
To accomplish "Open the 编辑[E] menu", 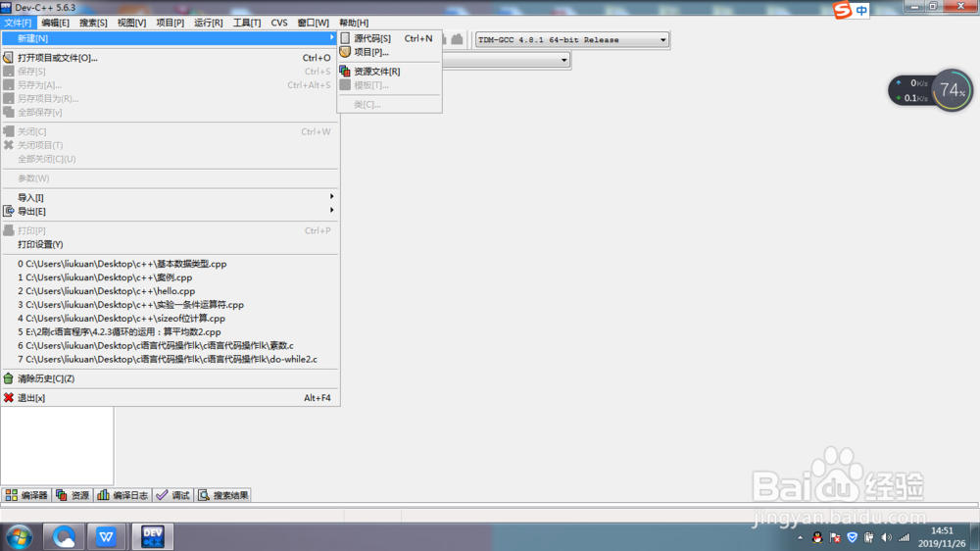I will click(x=55, y=23).
